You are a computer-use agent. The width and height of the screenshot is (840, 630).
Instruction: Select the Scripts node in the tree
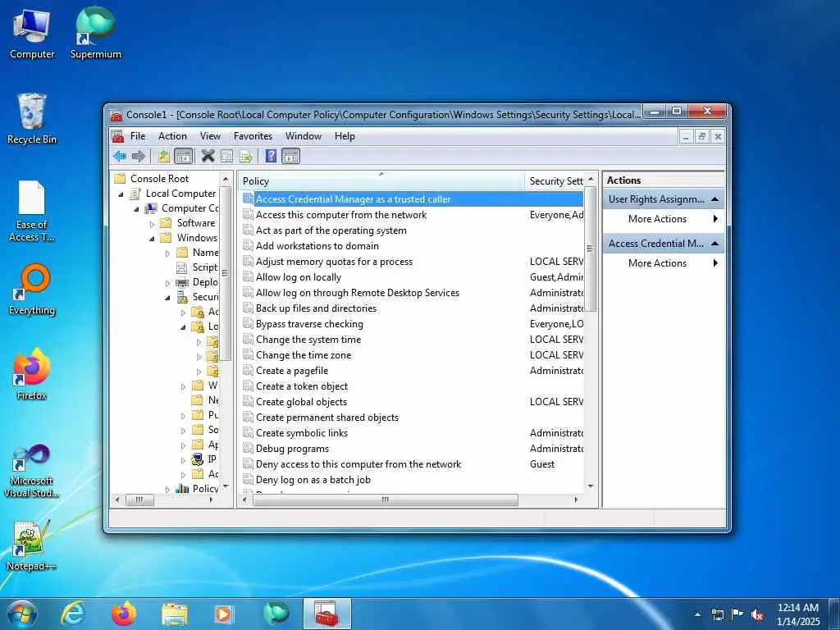click(204, 267)
